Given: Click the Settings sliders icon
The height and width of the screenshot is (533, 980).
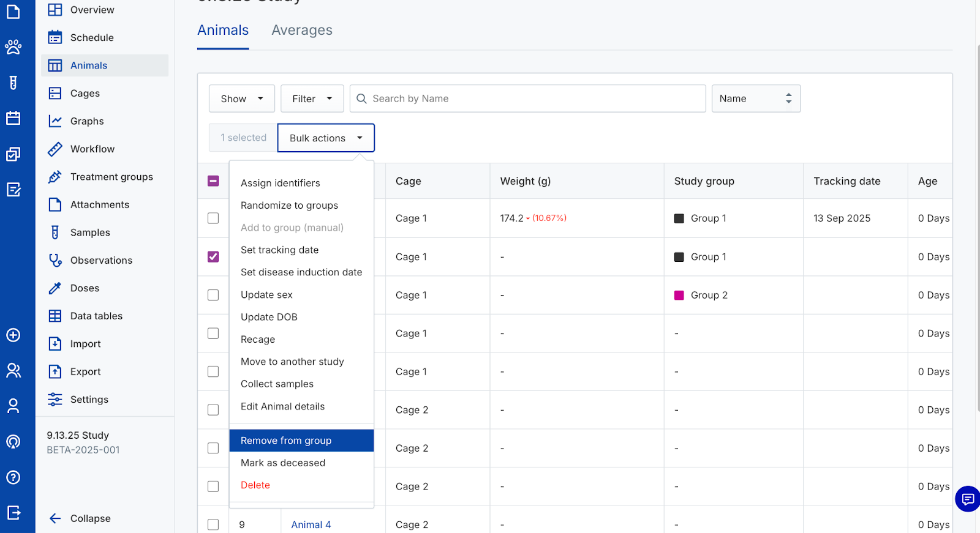Looking at the screenshot, I should (55, 400).
